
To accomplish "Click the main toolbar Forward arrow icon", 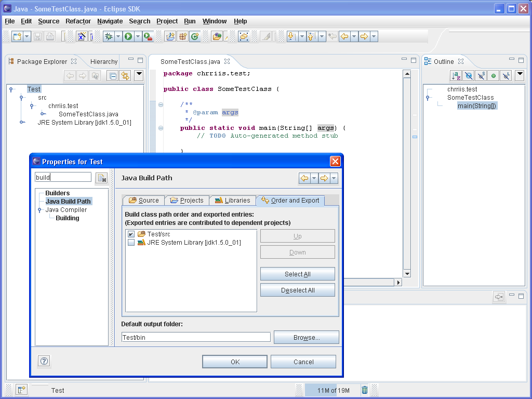I will click(364, 36).
